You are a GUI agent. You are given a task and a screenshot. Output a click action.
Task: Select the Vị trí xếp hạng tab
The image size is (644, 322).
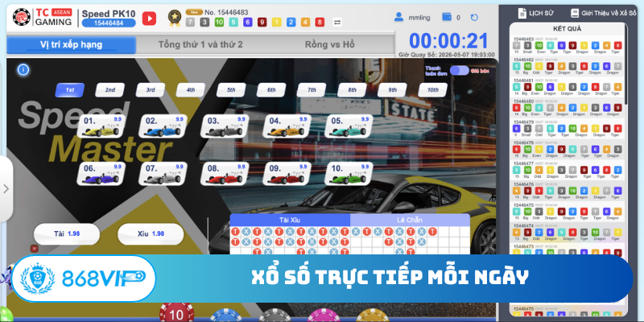click(x=71, y=45)
